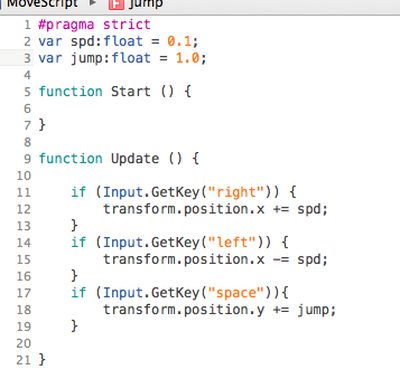The width and height of the screenshot is (400, 379).
Task: Click 'jump;' at end of line 18
Action: [316, 310]
